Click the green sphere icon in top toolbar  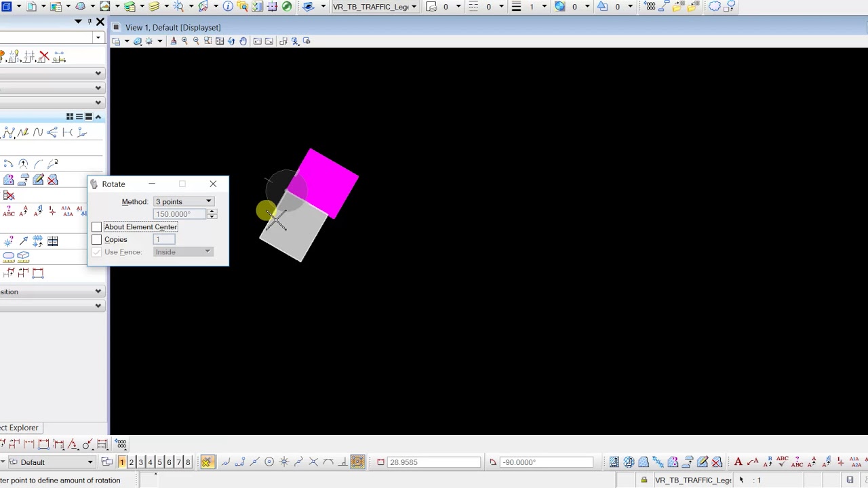[287, 7]
